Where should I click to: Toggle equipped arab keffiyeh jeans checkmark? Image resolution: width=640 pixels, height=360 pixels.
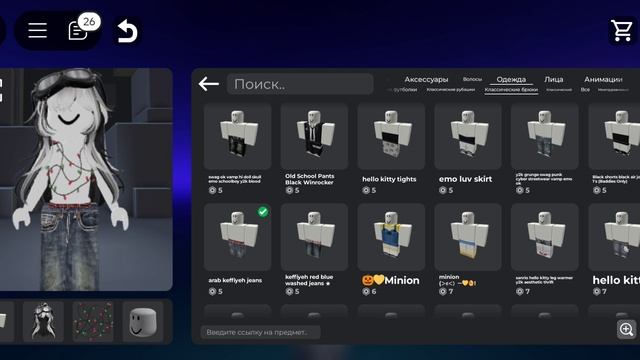[263, 211]
